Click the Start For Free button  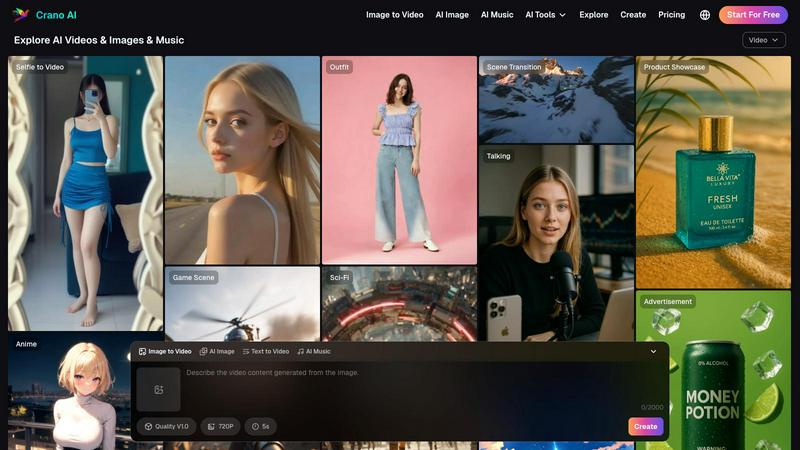click(x=753, y=15)
